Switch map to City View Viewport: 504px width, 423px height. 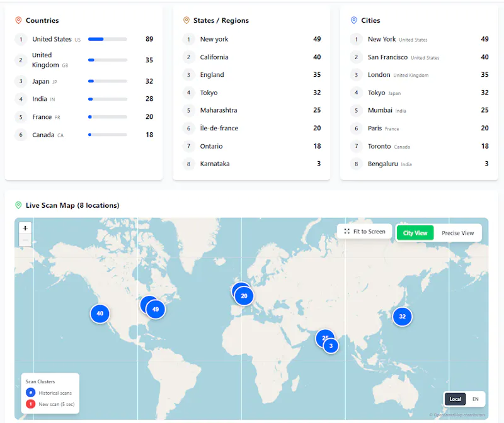[x=415, y=233]
